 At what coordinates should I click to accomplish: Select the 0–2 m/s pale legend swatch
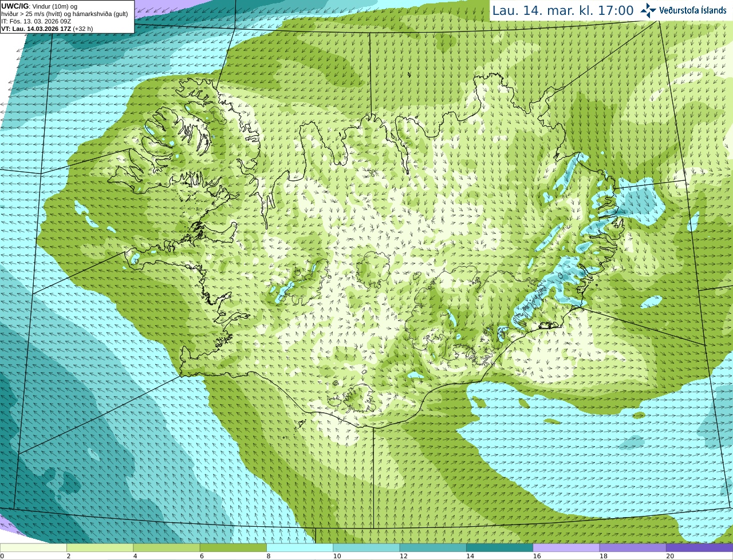(33, 547)
